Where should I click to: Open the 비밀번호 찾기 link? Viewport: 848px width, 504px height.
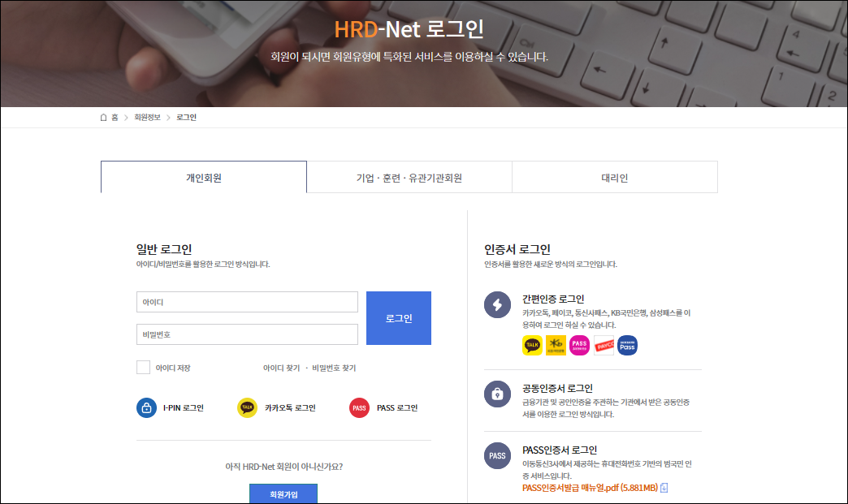[x=334, y=368]
